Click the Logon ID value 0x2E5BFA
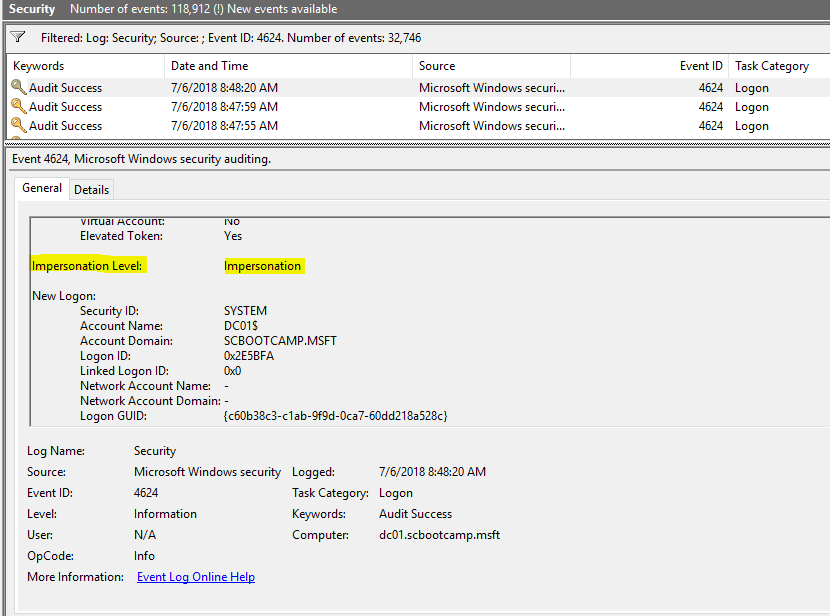830x616 pixels. pyautogui.click(x=249, y=356)
